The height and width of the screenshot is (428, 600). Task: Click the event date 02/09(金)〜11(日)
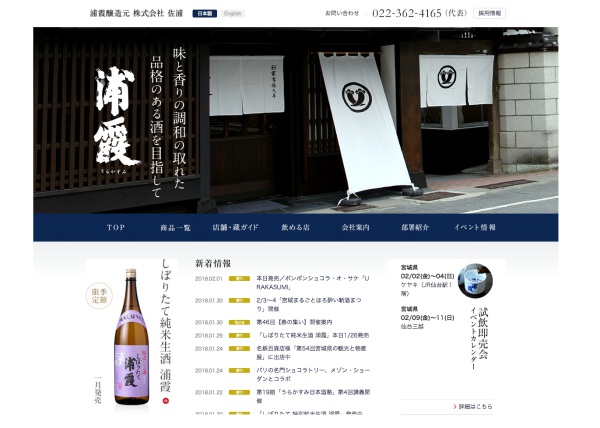pyautogui.click(x=427, y=318)
